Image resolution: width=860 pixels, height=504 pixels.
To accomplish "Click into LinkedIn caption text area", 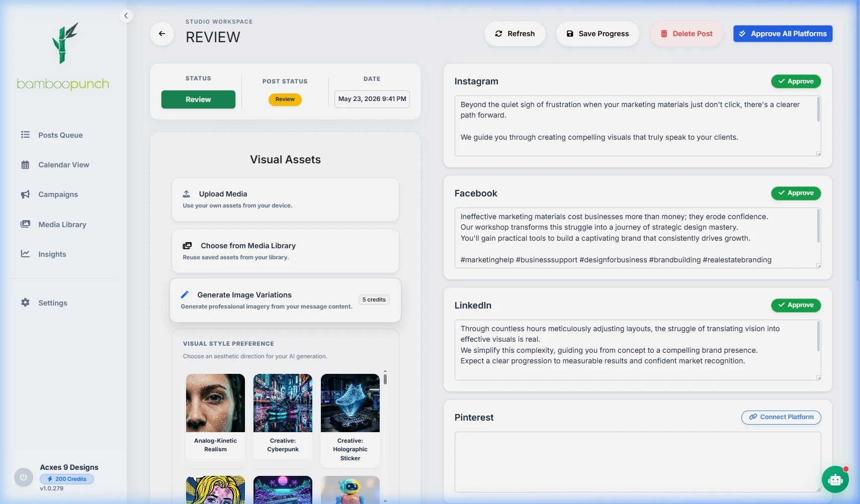I will [638, 350].
